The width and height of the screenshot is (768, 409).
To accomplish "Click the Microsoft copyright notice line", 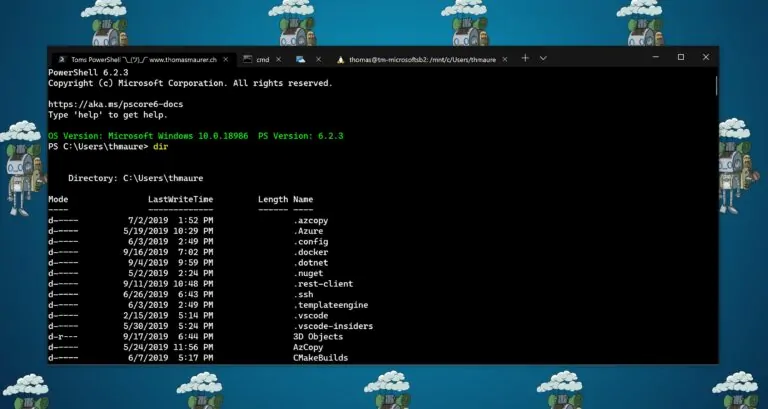I will 191,83.
